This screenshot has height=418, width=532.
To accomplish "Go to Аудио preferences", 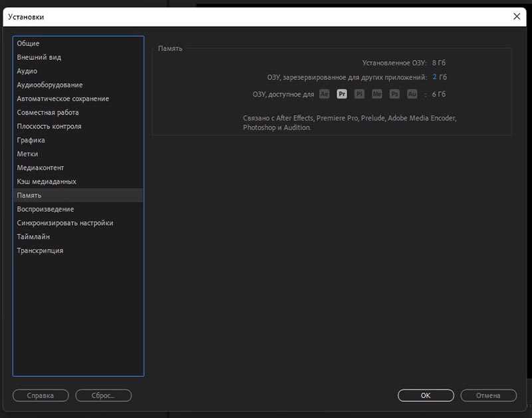I will (x=27, y=71).
